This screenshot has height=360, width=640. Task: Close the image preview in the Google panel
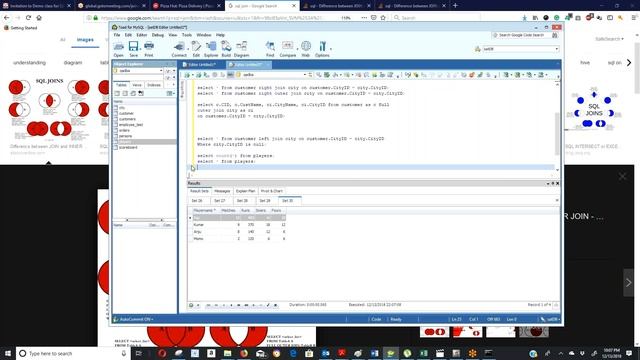pyautogui.click(x=622, y=176)
